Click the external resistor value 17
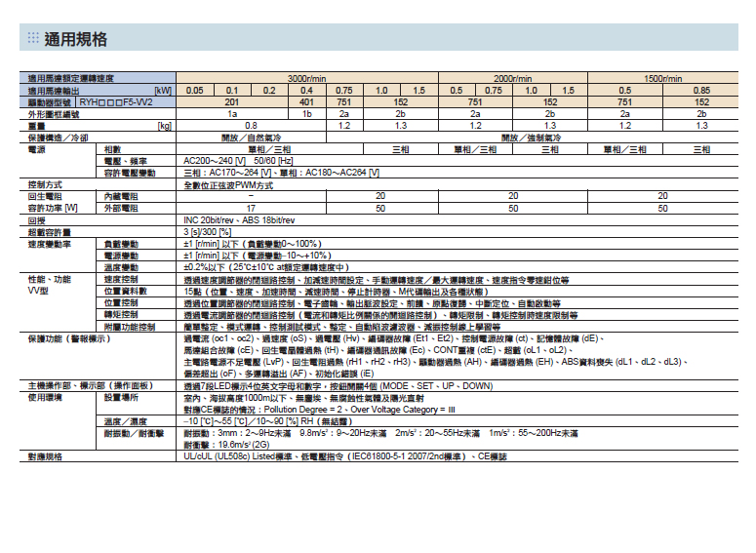This screenshot has height=553, width=756. pos(251,208)
